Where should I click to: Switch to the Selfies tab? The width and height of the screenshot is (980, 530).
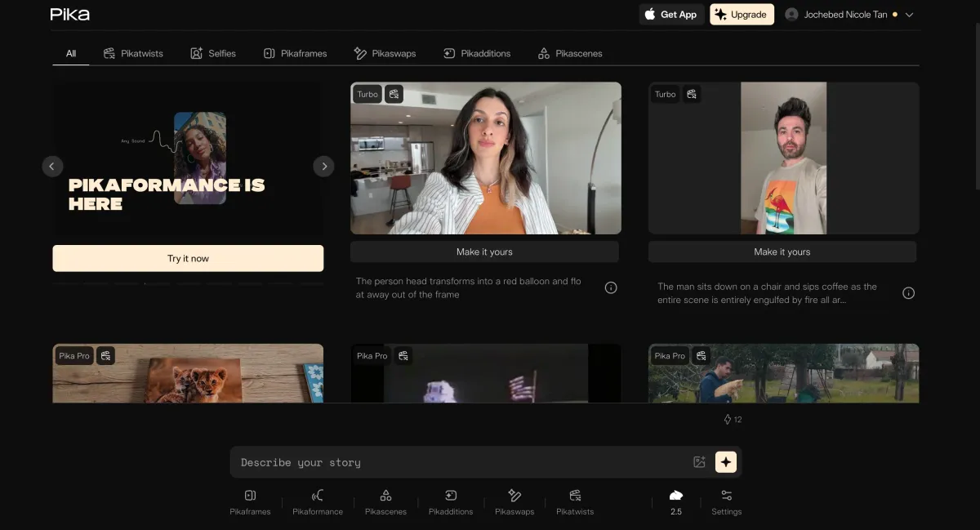click(213, 54)
